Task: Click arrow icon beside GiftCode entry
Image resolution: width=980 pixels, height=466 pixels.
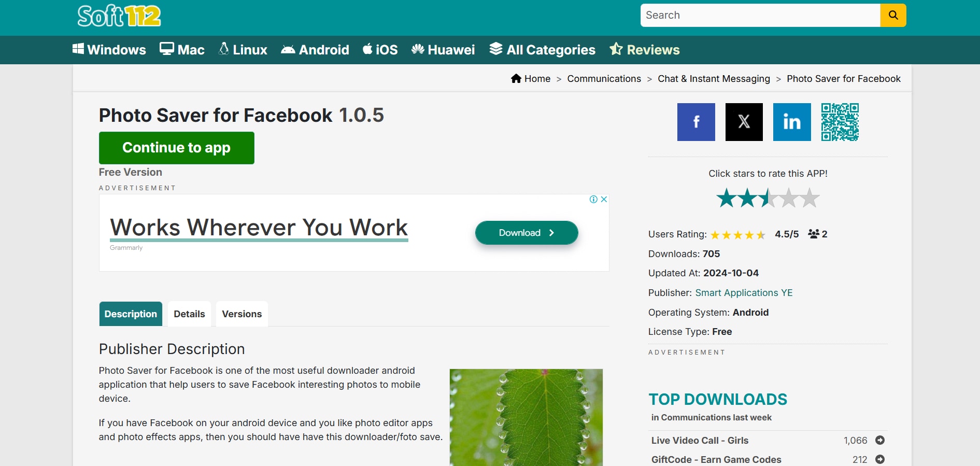Action: click(x=880, y=459)
